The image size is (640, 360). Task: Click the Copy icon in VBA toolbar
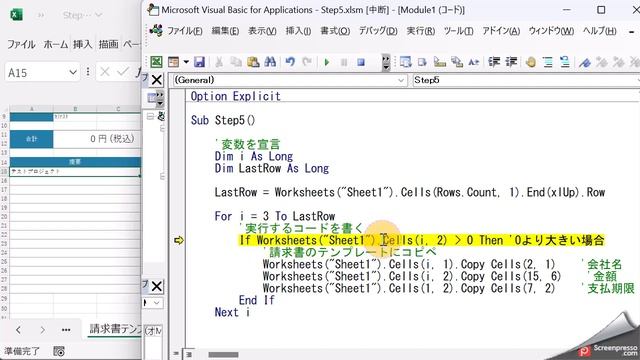tap(236, 62)
